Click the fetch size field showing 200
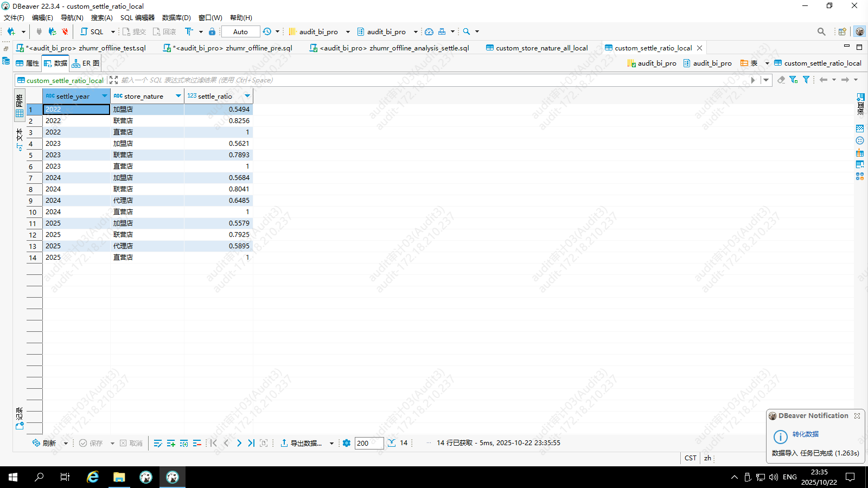This screenshot has height=488, width=868. [x=368, y=443]
